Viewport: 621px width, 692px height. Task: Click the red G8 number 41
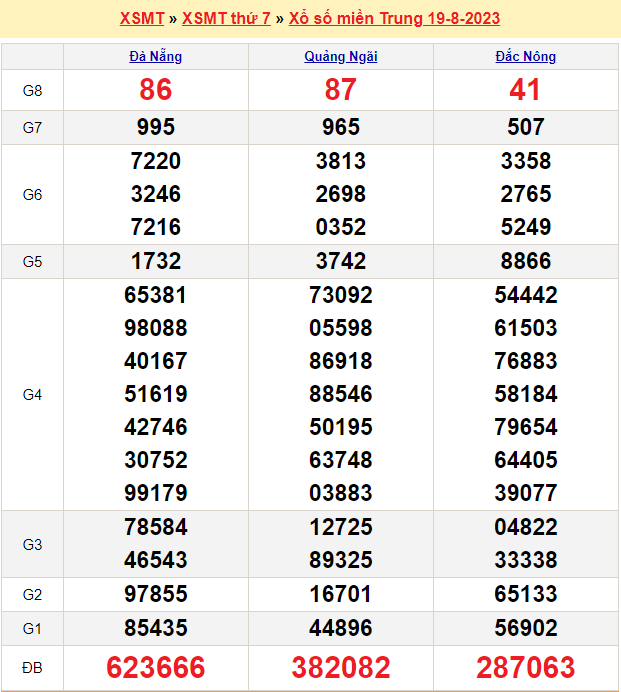pyautogui.click(x=525, y=91)
